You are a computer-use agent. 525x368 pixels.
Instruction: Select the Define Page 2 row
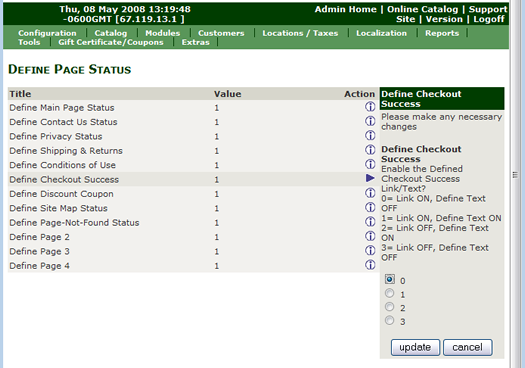[x=193, y=237]
